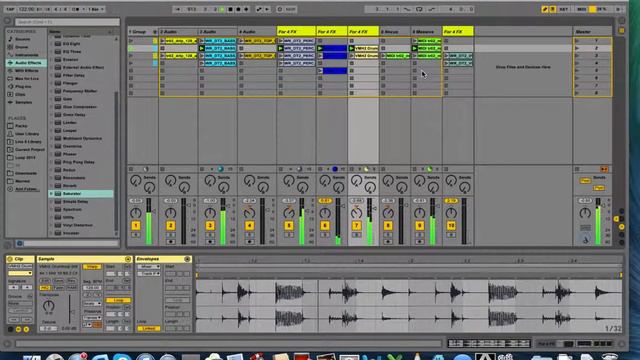Toggle the metronome in the control bar
This screenshot has height=360, width=640.
pyautogui.click(x=76, y=9)
